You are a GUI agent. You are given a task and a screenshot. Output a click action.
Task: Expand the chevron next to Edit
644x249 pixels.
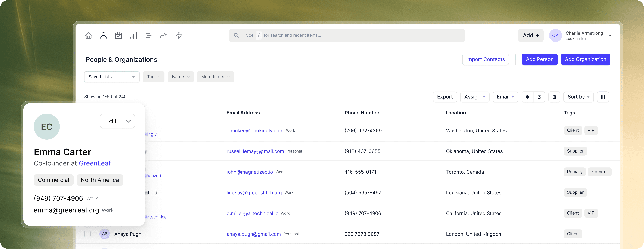point(128,121)
